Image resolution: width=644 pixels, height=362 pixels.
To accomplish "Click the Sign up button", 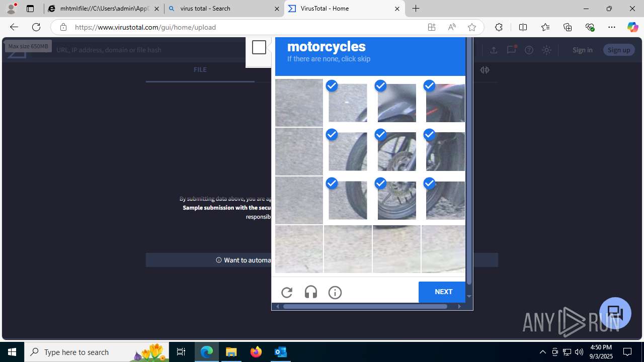I will coord(619,50).
